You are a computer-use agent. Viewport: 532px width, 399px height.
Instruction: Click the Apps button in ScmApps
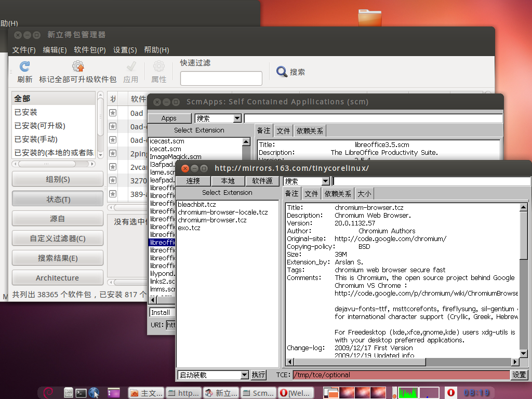[169, 118]
